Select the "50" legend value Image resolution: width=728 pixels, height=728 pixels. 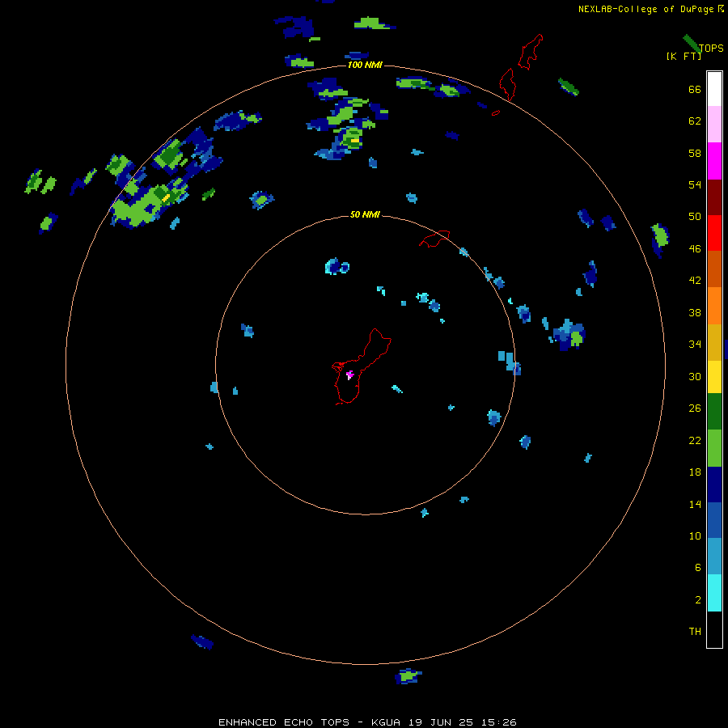[x=695, y=217]
